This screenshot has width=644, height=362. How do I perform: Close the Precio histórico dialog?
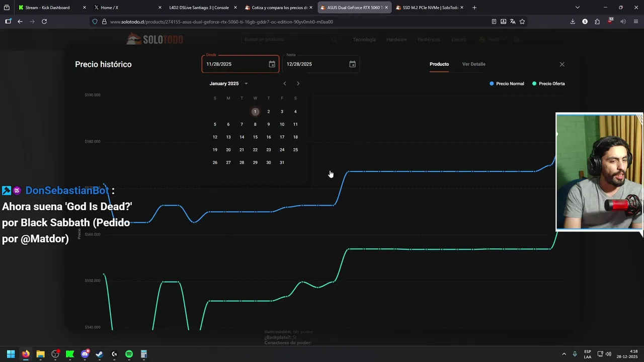(562, 64)
